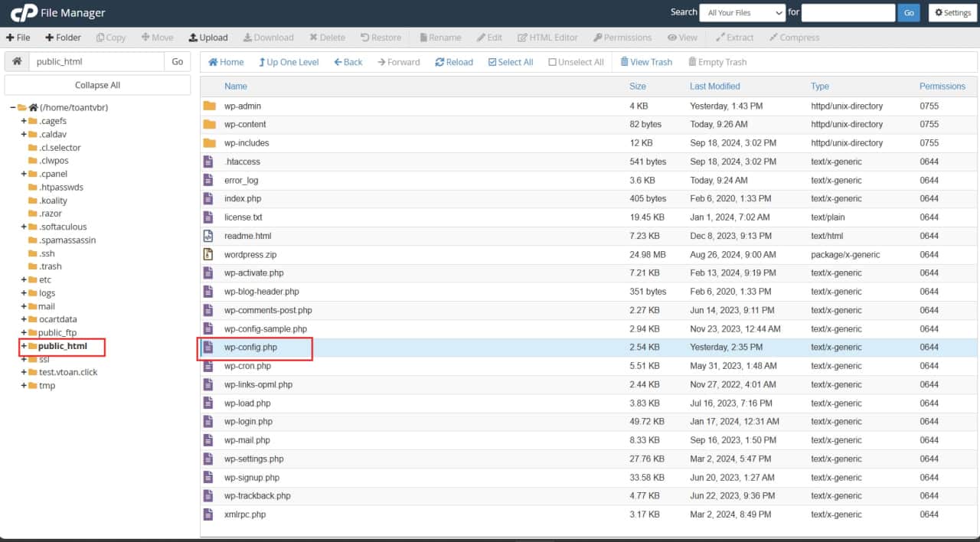Collapse the /home/toantvbr root node
Viewport: 980px width, 542px height.
(12, 107)
